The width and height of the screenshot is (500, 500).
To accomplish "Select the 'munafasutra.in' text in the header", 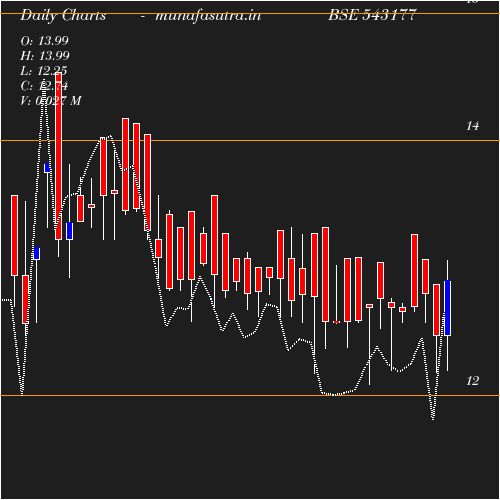I will tap(208, 15).
